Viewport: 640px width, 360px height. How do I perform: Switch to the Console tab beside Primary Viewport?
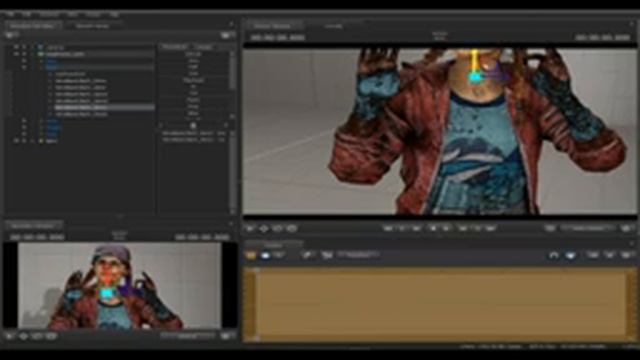333,26
